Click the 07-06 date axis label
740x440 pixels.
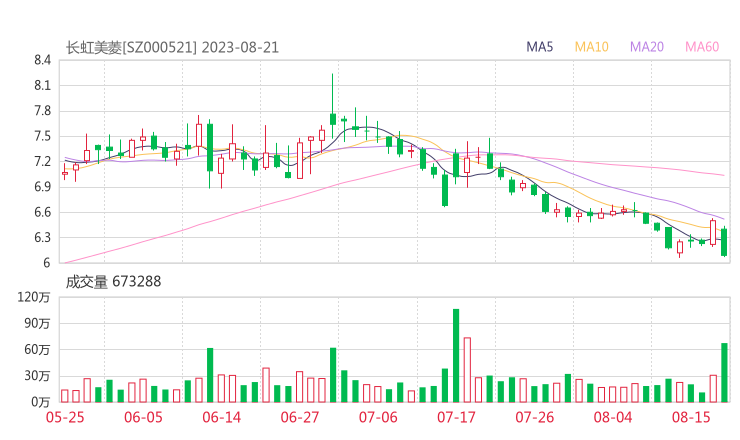coord(378,417)
